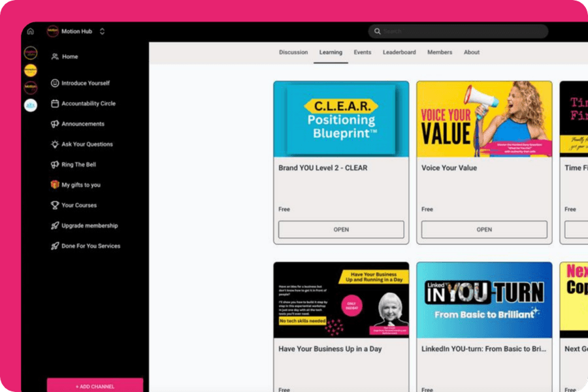588x392 pixels.
Task: Click the Ring The Bell megaphone icon
Action: (x=55, y=164)
